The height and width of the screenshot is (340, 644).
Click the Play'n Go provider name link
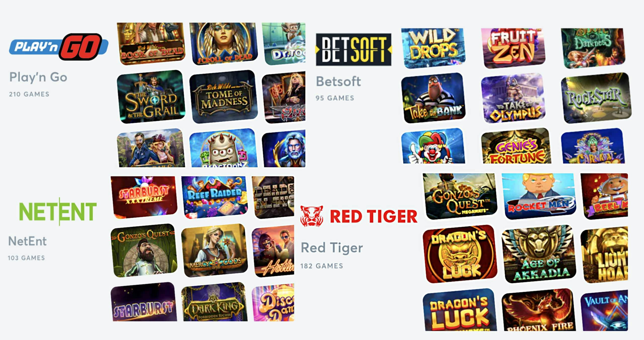click(38, 77)
